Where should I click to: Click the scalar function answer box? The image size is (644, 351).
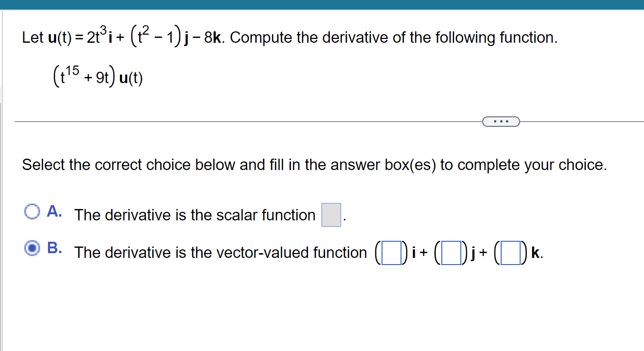pos(331,215)
